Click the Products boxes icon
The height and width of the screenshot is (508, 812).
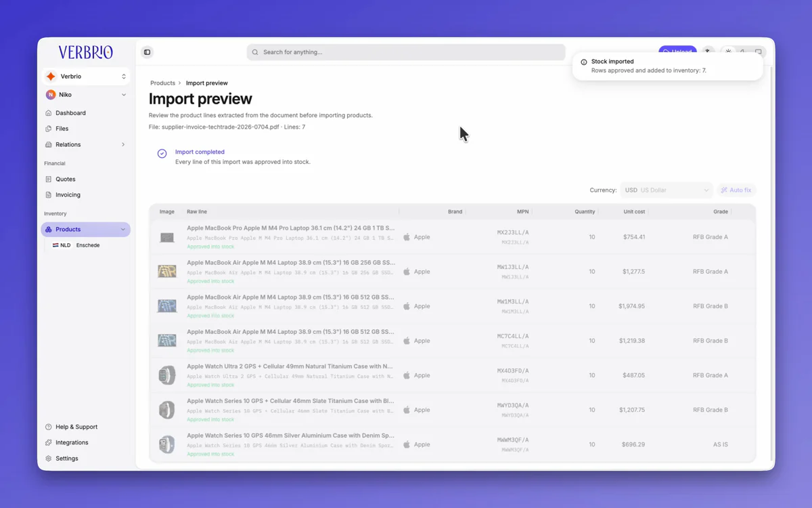[x=48, y=230]
